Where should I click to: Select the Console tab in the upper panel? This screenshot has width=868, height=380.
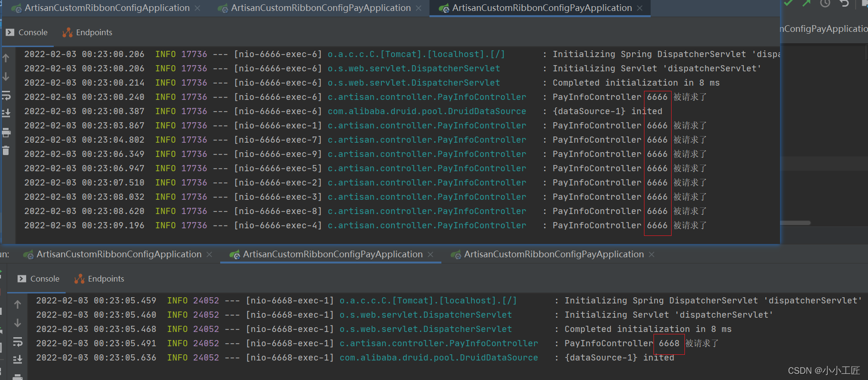(x=27, y=32)
